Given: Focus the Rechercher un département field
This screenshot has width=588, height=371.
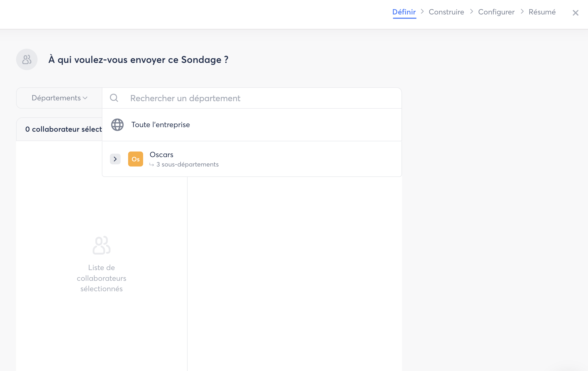Looking at the screenshot, I should coord(241,98).
